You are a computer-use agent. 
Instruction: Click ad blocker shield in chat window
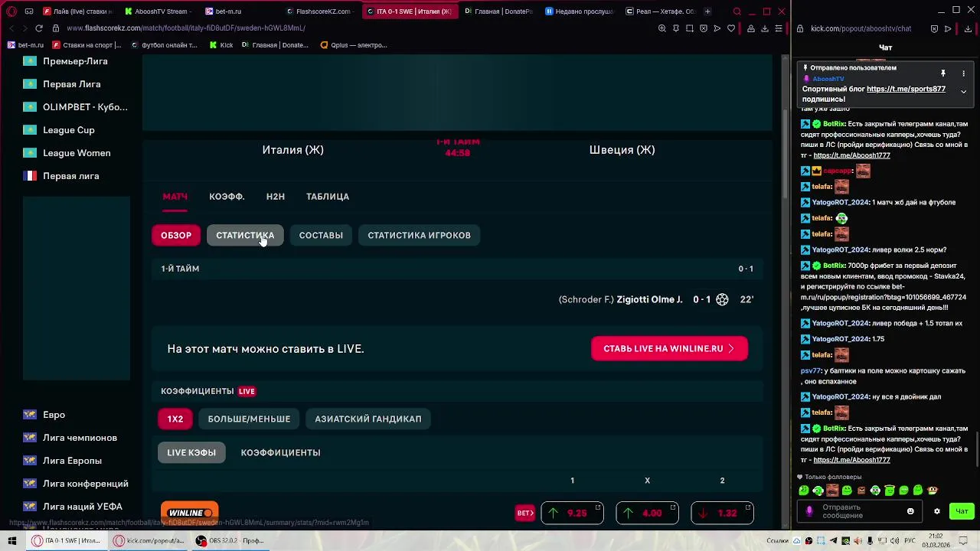pos(934,28)
